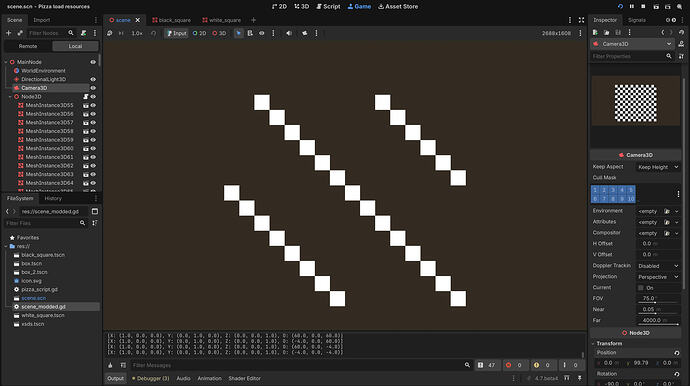Mute game audio speaker icon
The width and height of the screenshot is (690, 386).
click(x=289, y=33)
